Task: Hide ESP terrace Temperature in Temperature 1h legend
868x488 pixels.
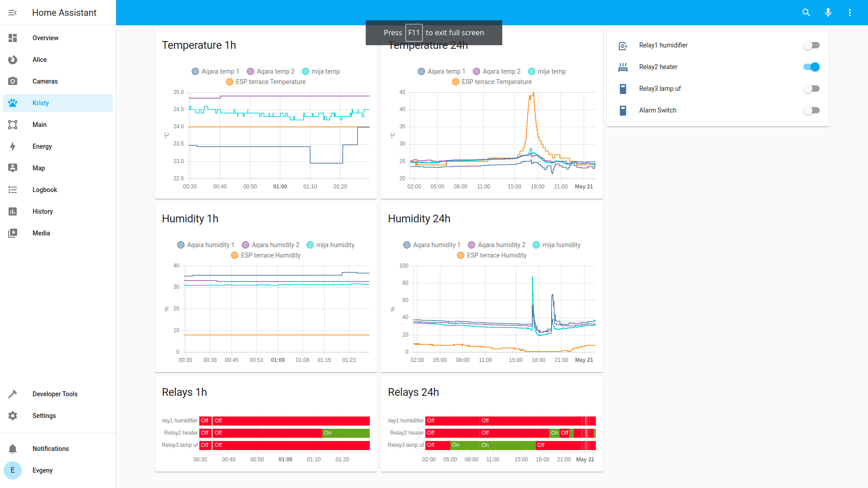Action: (266, 82)
